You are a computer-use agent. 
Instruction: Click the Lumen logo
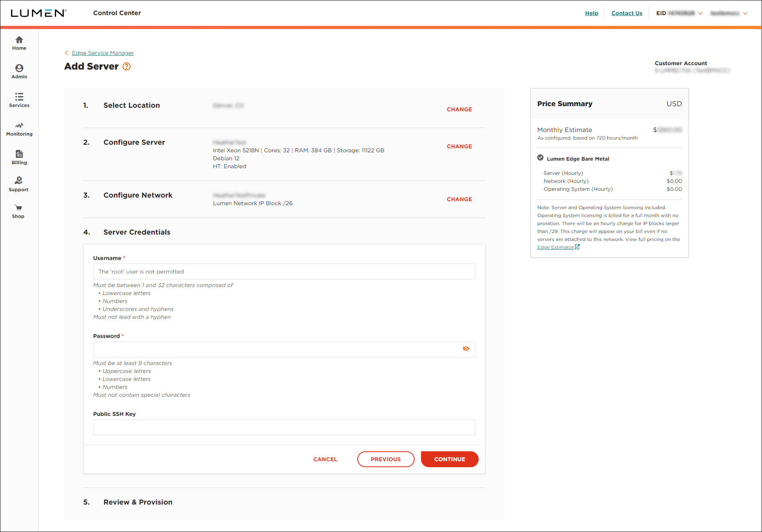(38, 13)
